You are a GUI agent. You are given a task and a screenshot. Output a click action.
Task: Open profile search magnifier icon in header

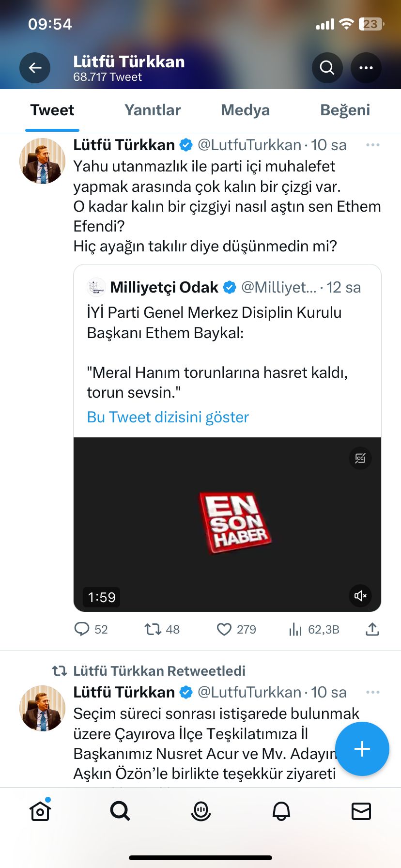pos(327,68)
